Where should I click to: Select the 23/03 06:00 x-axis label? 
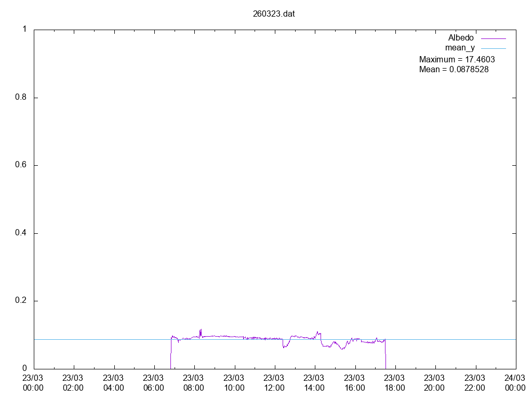pyautogui.click(x=154, y=383)
